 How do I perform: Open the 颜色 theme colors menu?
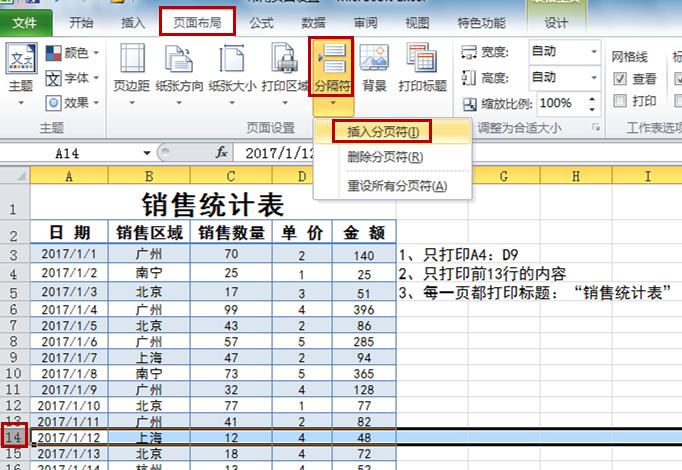tap(72, 53)
